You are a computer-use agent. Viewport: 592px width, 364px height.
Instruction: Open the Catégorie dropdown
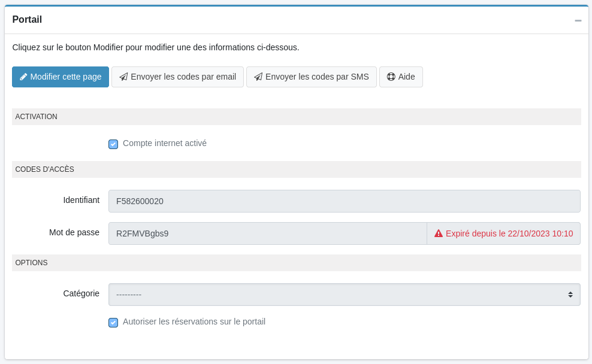[336, 295]
